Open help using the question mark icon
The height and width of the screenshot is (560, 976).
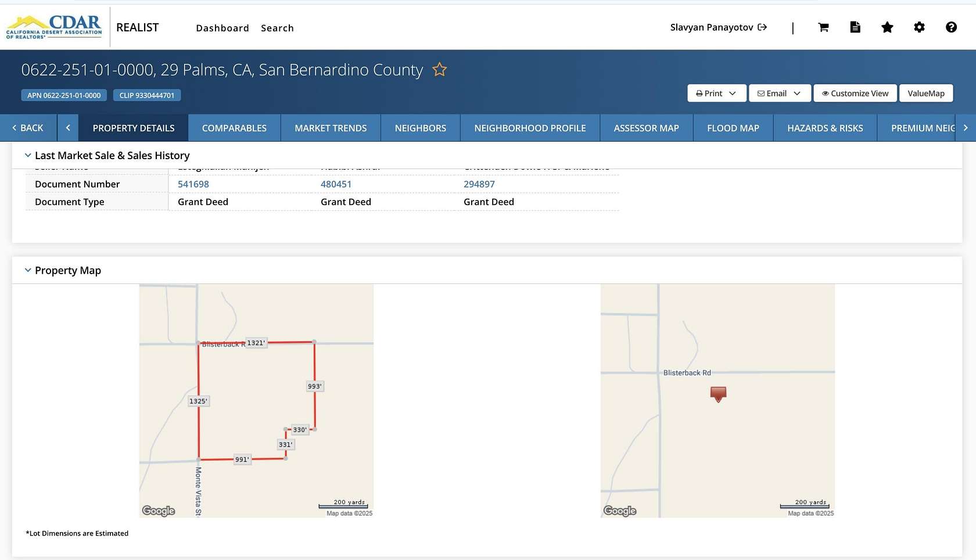[951, 27]
